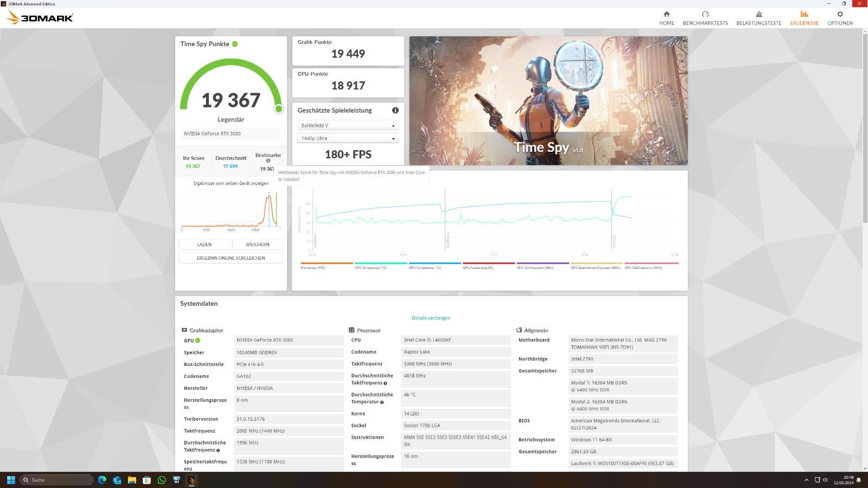Open Microsoft Edge from the taskbar
This screenshot has width=868, height=488.
(x=102, y=480)
